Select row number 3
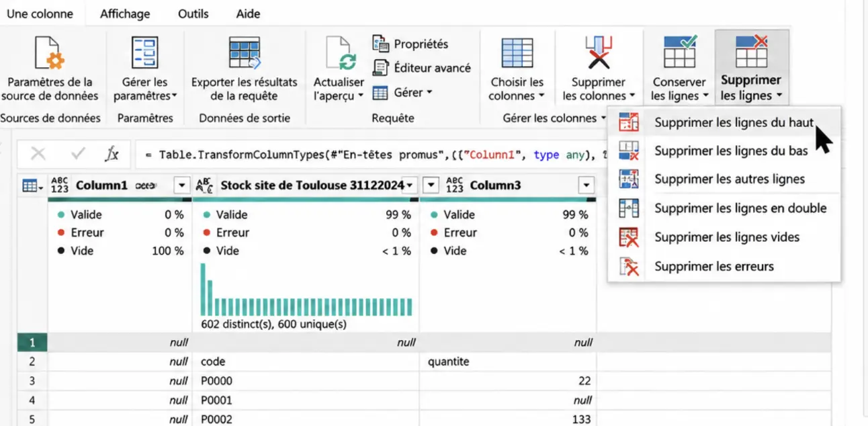The height and width of the screenshot is (426, 868). pyautogui.click(x=32, y=381)
